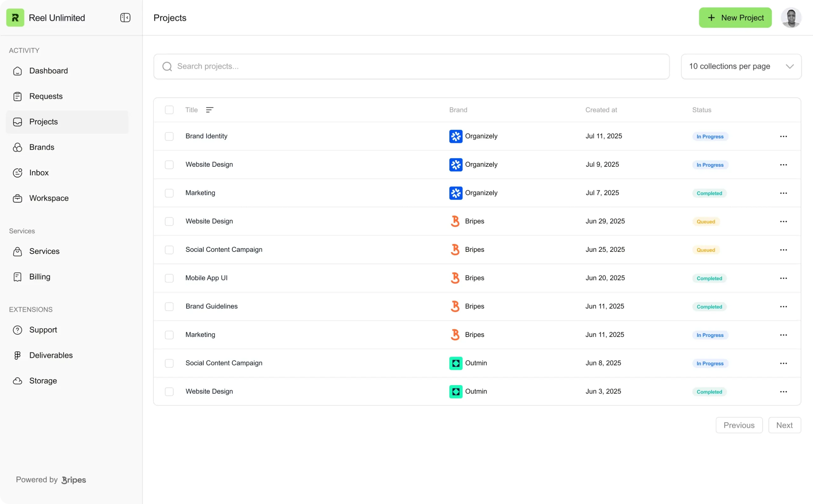Click Organizely brand icon in Brand Identity row
Screen dimensions: 813x504
click(x=456, y=136)
